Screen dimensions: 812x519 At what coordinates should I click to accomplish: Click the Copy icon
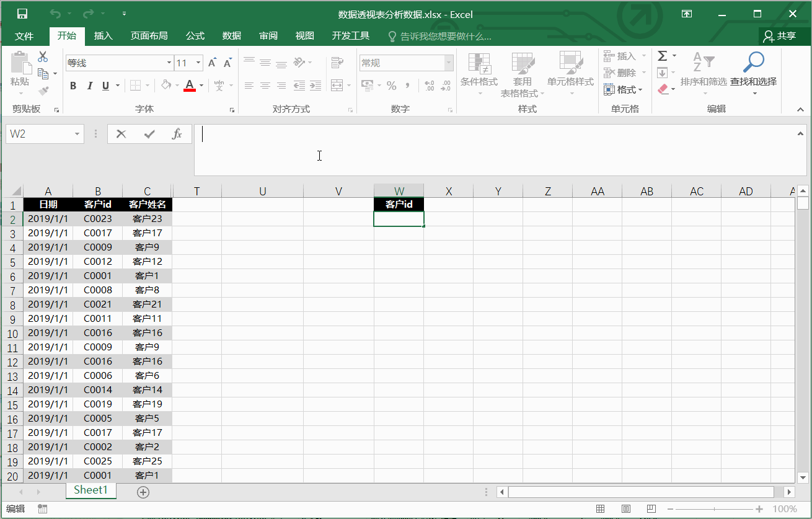43,74
